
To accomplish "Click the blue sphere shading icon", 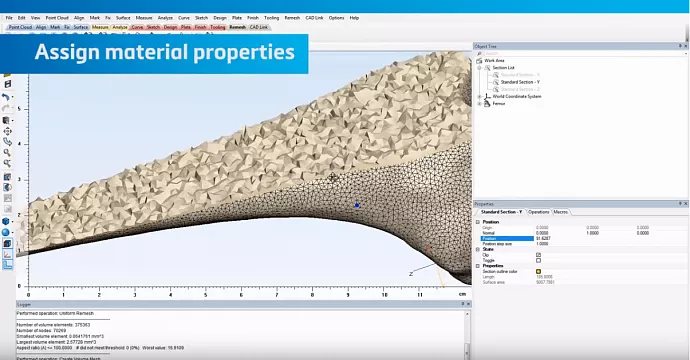I will [6, 232].
